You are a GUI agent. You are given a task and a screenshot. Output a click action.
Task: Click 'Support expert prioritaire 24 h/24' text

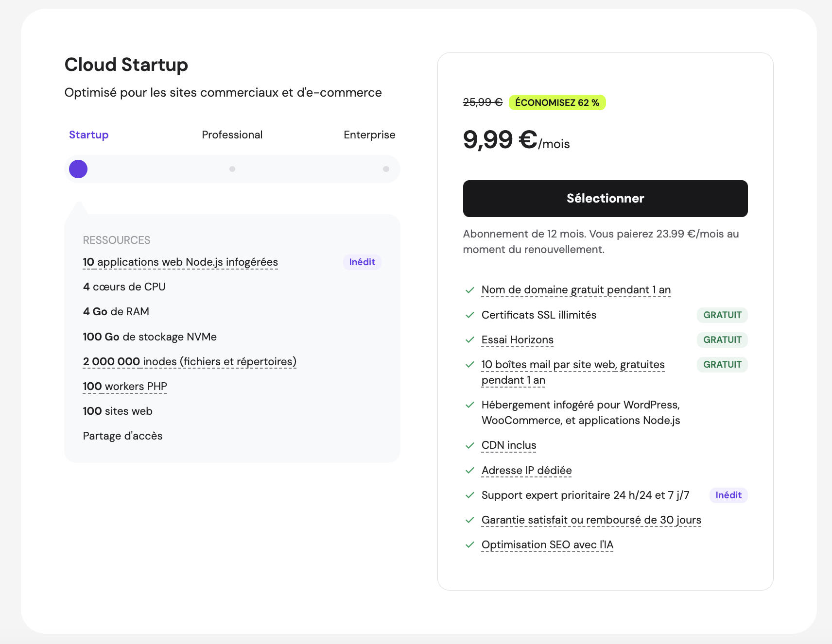pos(585,495)
